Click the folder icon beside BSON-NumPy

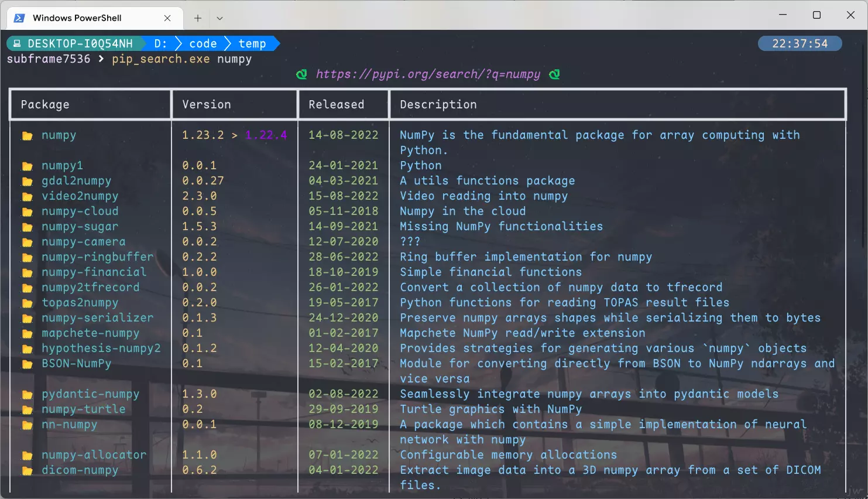pos(27,364)
